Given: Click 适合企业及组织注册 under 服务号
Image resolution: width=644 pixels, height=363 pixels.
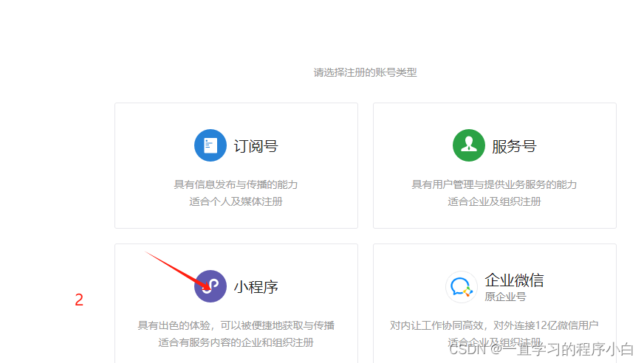Looking at the screenshot, I should coord(494,202).
